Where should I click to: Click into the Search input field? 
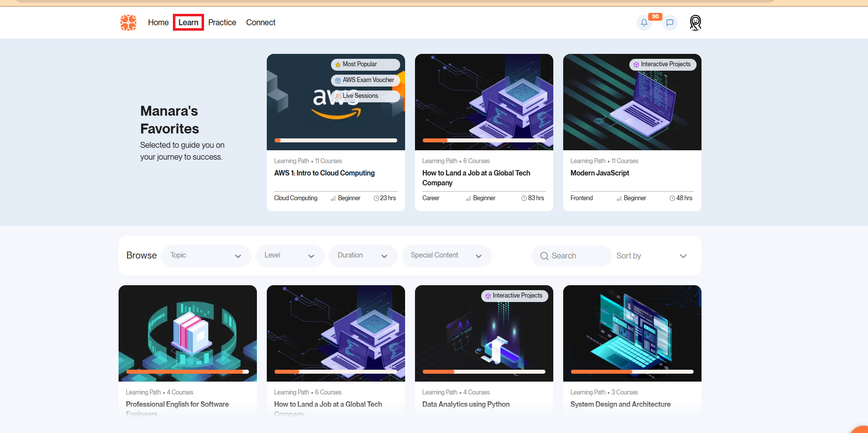click(572, 256)
